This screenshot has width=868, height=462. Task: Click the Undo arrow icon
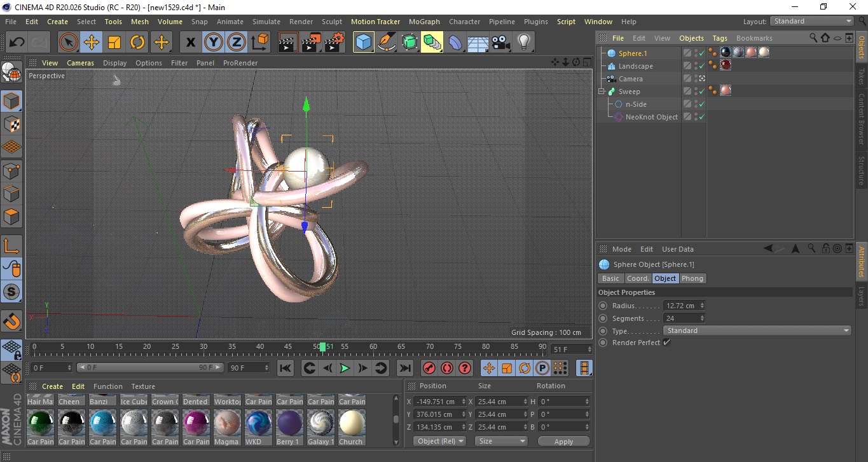(x=17, y=43)
